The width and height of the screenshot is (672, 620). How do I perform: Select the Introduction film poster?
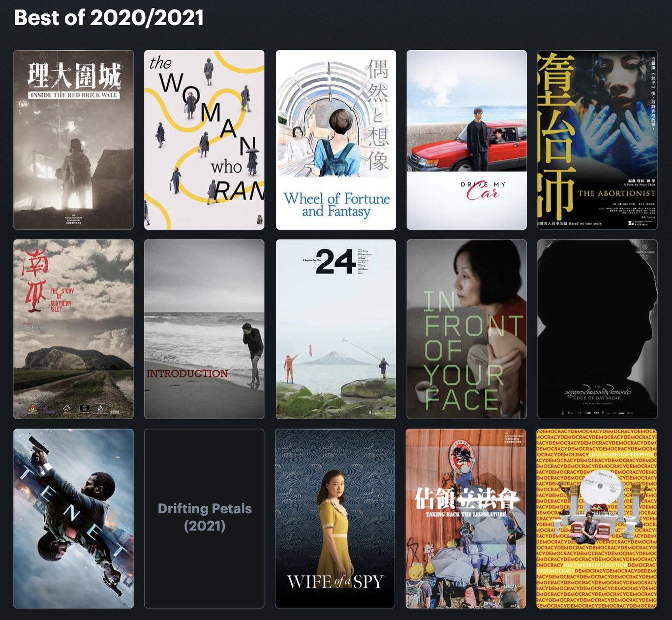[x=204, y=329]
